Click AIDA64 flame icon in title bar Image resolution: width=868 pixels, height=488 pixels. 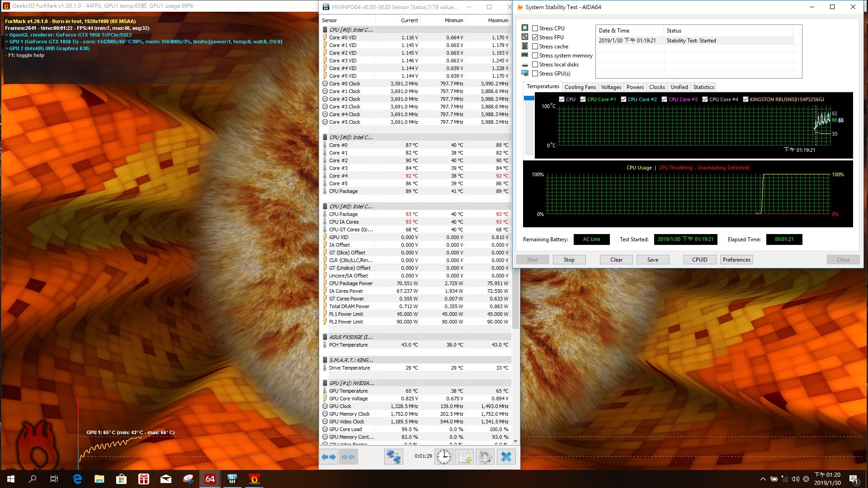click(x=520, y=7)
